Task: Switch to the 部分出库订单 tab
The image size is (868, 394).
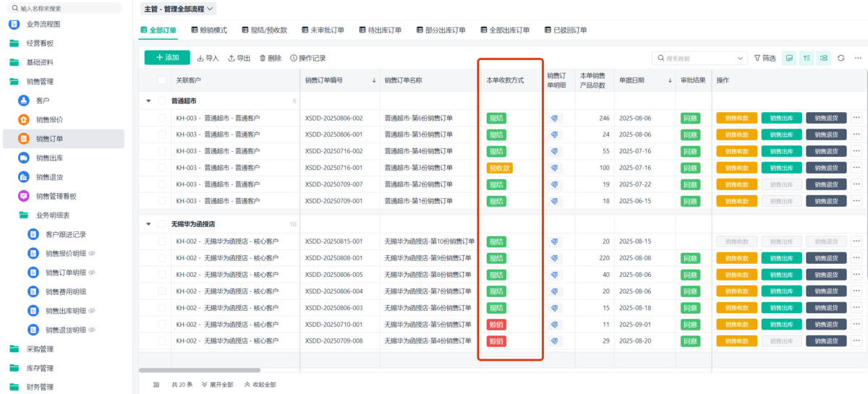Action: click(x=442, y=30)
